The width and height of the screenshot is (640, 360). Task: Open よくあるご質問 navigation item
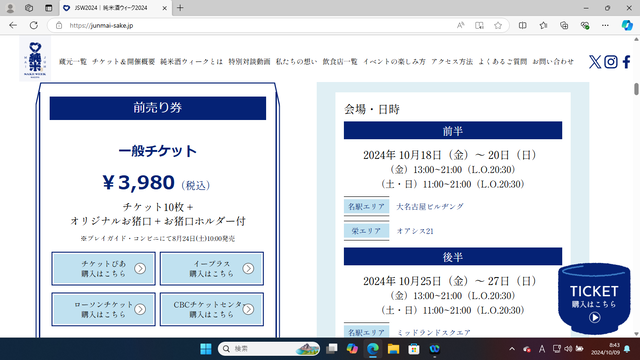[502, 62]
